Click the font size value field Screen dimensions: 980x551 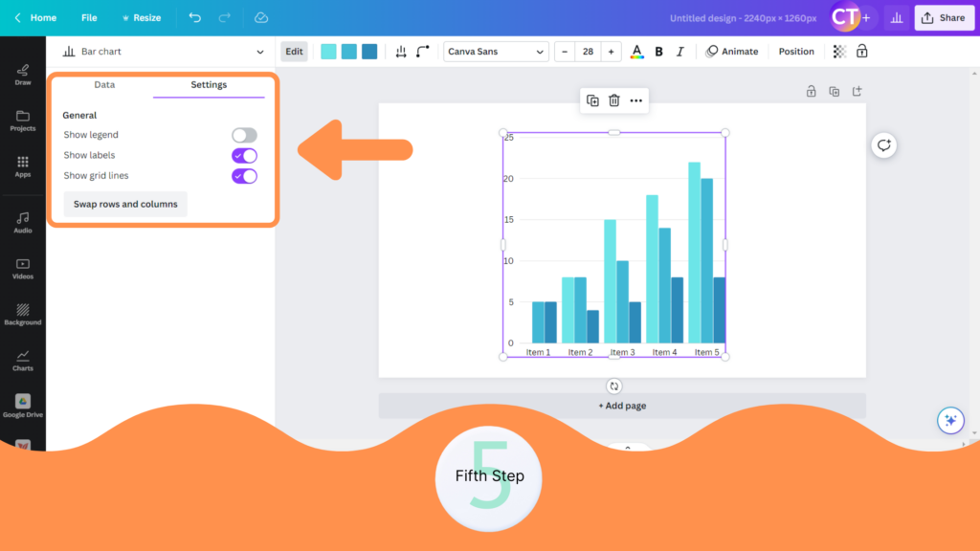coord(588,52)
